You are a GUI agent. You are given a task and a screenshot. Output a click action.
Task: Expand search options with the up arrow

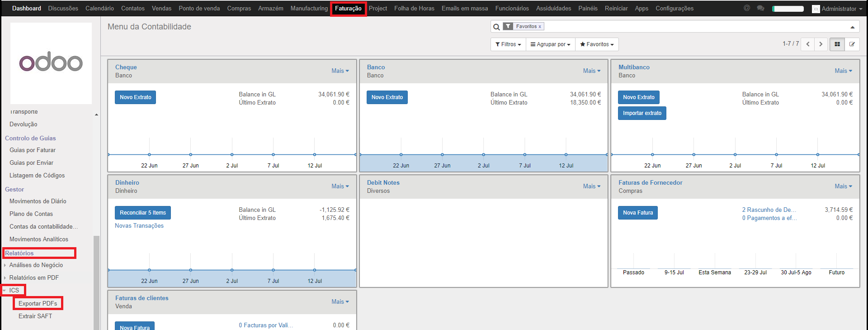click(x=853, y=27)
